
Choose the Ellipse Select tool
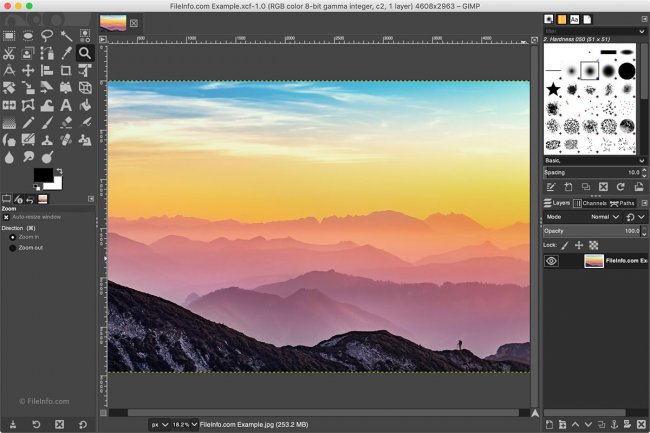28,36
